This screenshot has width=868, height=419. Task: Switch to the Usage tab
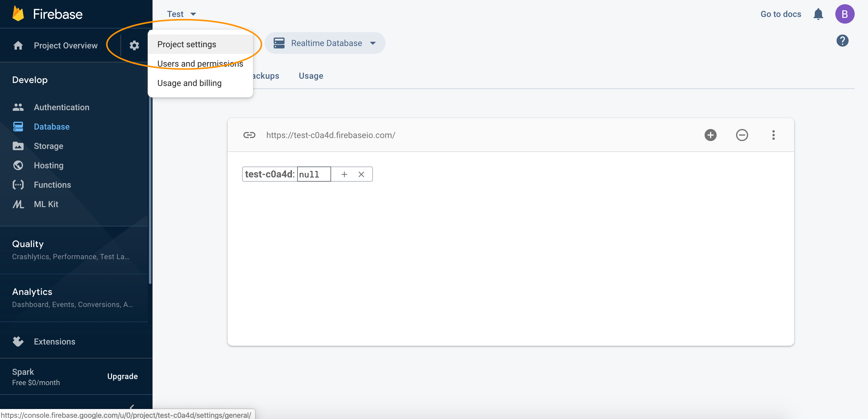(x=311, y=75)
